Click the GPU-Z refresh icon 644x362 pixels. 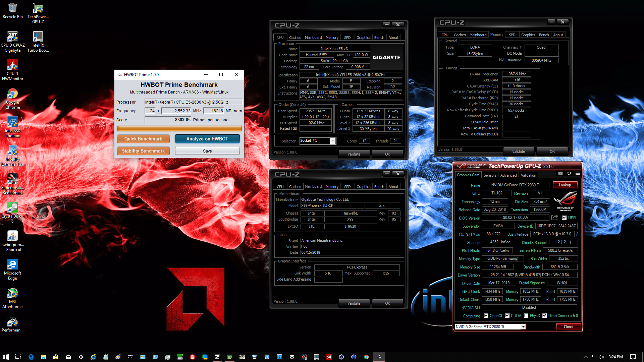click(569, 174)
